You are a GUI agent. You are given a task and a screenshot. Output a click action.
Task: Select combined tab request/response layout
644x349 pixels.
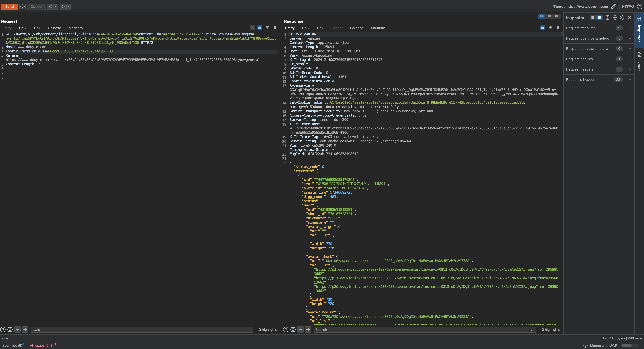click(x=557, y=16)
